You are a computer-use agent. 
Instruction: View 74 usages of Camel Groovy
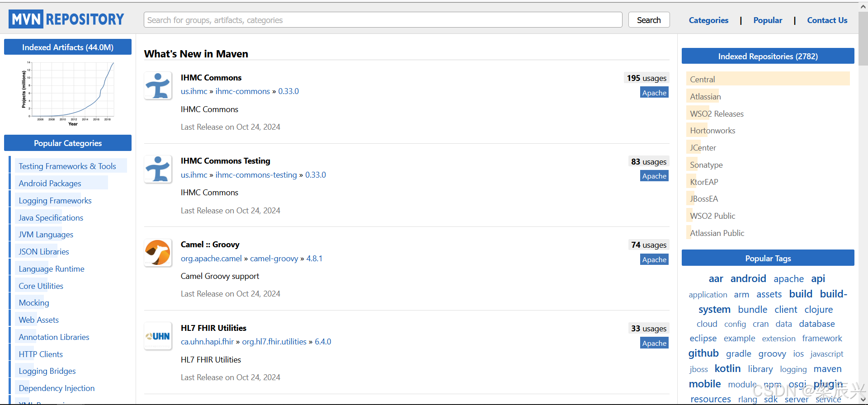pyautogui.click(x=649, y=245)
